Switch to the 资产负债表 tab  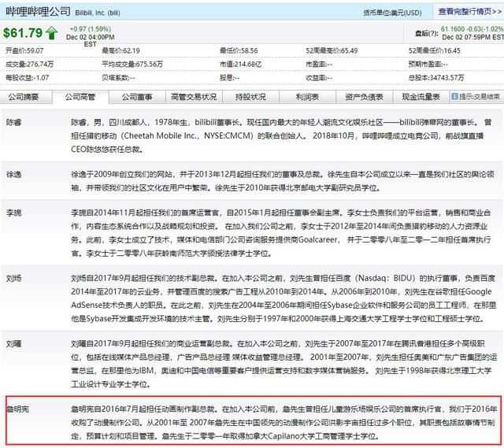tap(364, 97)
